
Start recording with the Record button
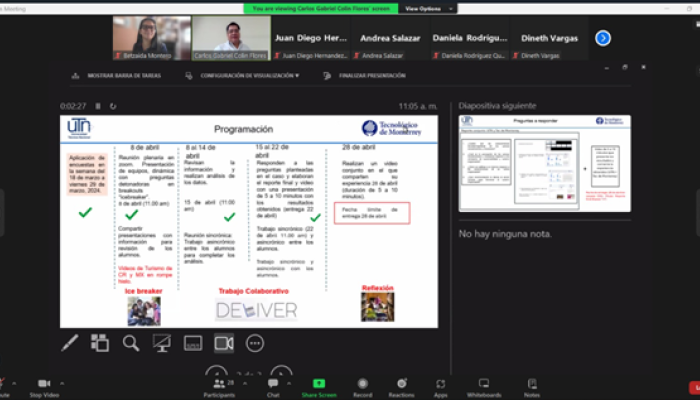pos(362,386)
